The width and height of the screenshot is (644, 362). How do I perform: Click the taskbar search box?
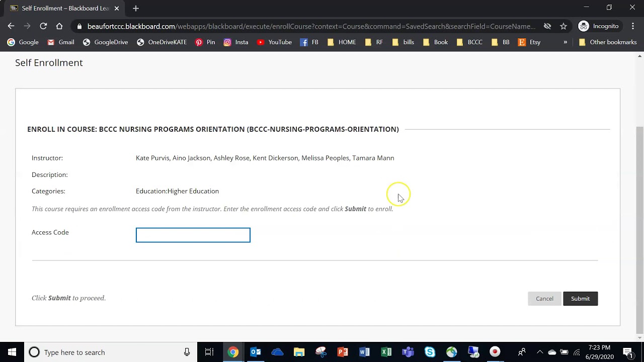point(111,352)
